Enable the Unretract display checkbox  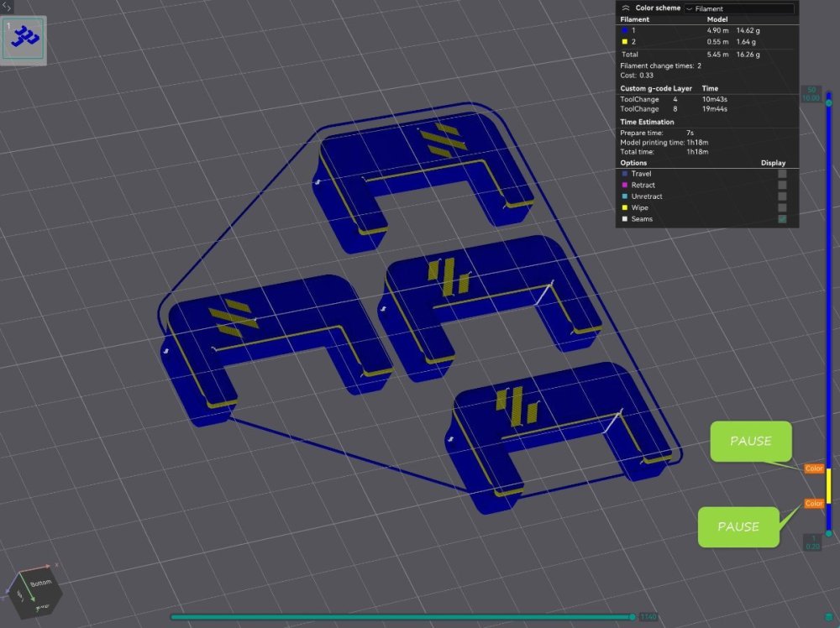782,196
